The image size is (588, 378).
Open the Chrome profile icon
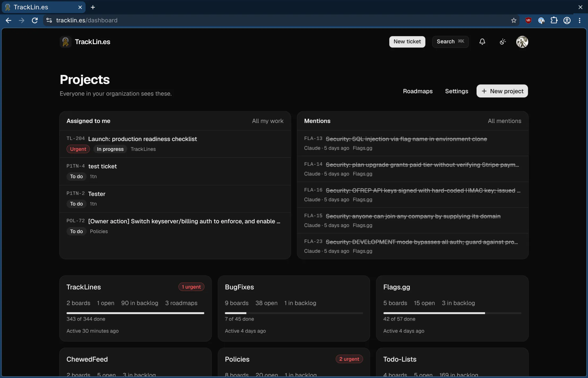click(567, 20)
